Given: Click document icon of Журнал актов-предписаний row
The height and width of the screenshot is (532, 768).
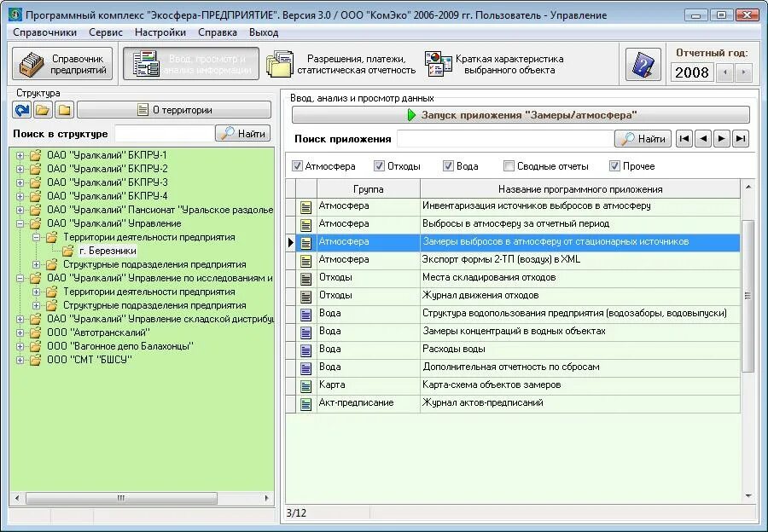Looking at the screenshot, I should pos(306,404).
